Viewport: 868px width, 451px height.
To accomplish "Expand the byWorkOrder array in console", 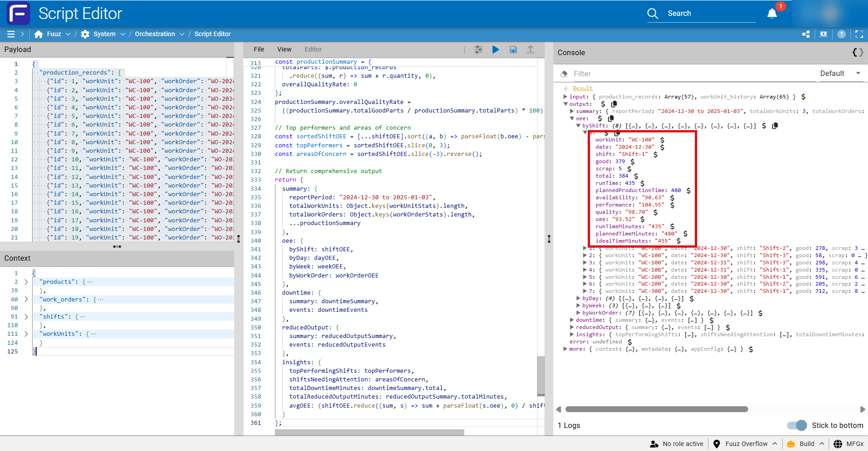I will pyautogui.click(x=578, y=313).
